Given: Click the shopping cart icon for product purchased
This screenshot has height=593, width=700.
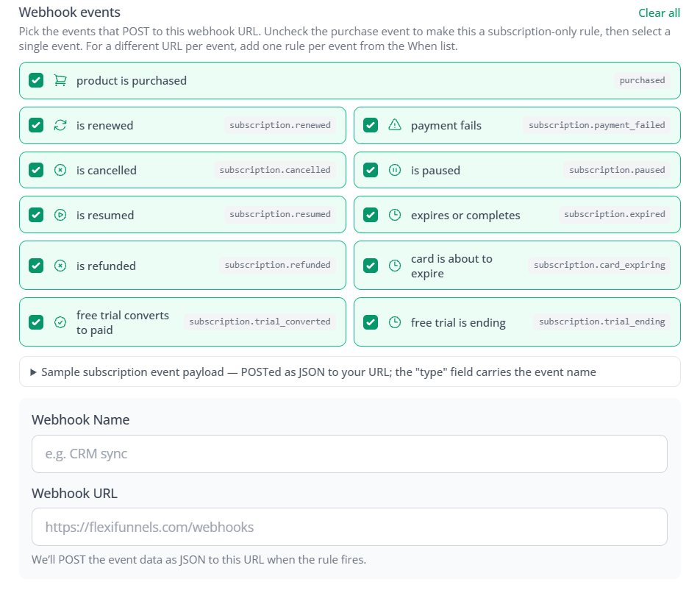Looking at the screenshot, I should [60, 80].
